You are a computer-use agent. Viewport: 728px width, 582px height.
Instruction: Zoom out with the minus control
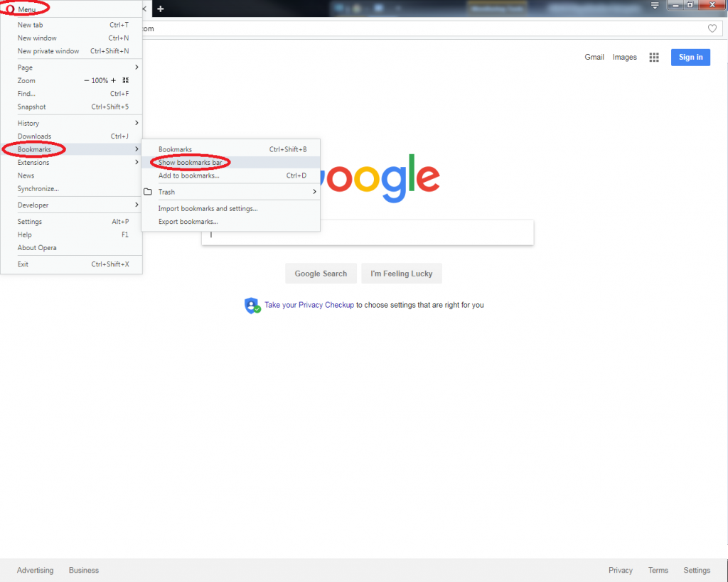(87, 80)
